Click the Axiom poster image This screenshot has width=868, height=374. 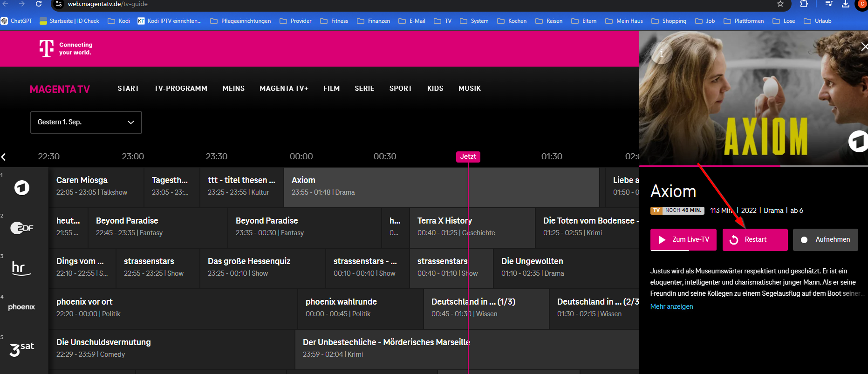(753, 98)
